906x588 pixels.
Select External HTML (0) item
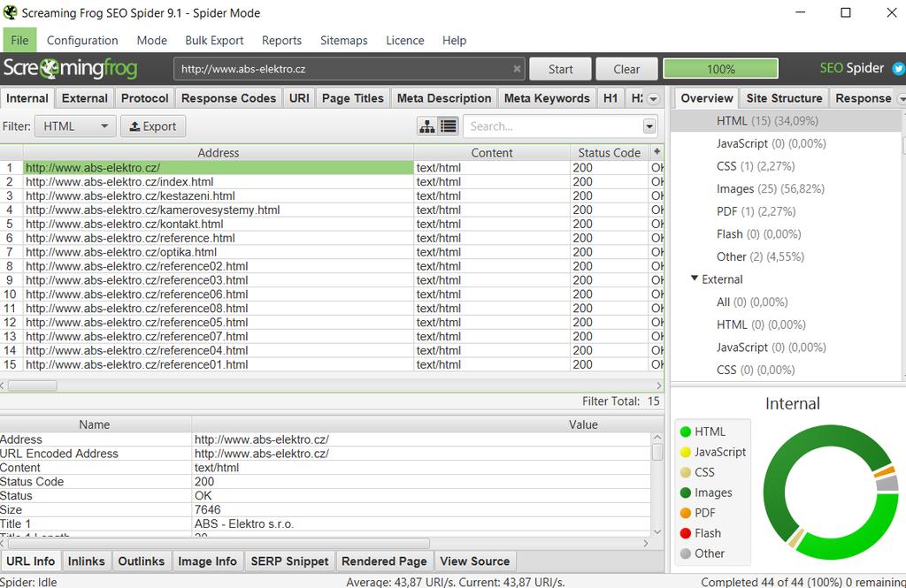point(761,325)
